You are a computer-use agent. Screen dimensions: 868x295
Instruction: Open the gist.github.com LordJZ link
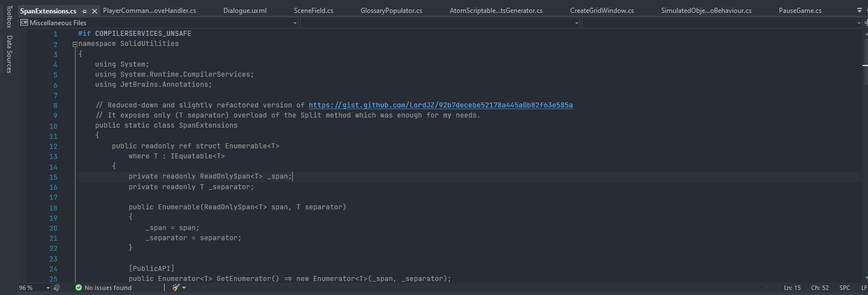pyautogui.click(x=441, y=105)
